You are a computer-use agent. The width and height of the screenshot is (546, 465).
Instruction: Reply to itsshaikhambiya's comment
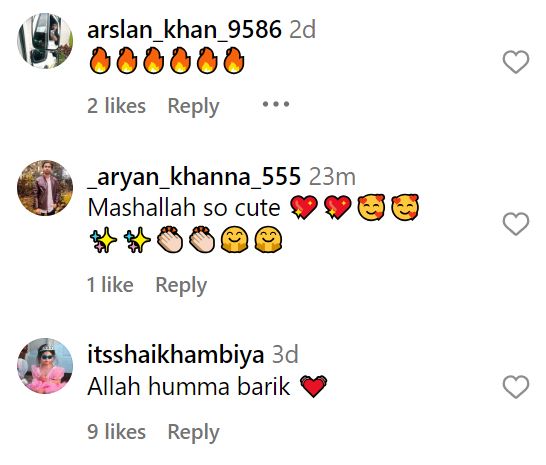tap(193, 432)
